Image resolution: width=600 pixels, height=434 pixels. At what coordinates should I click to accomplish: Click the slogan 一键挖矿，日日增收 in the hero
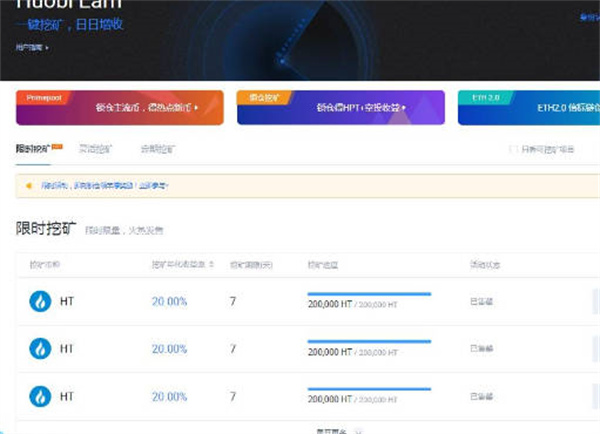69,24
